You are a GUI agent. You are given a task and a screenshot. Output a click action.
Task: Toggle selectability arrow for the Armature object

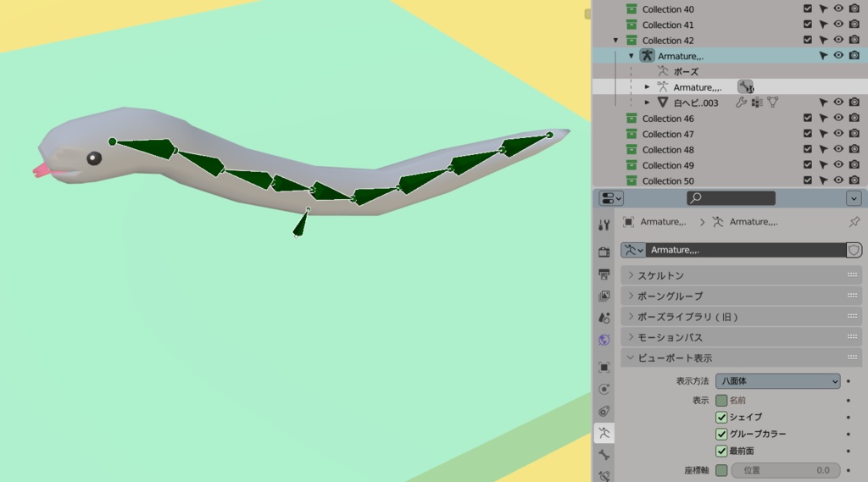(823, 55)
